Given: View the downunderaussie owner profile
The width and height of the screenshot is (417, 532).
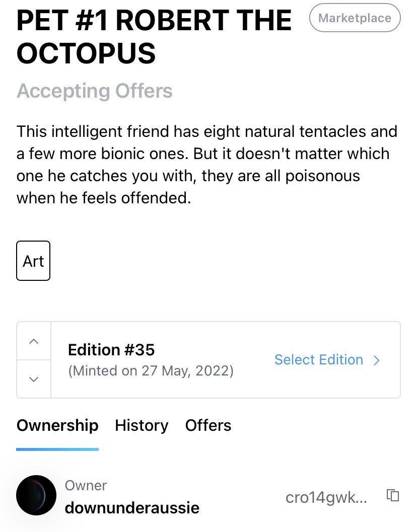Looking at the screenshot, I should tap(132, 507).
